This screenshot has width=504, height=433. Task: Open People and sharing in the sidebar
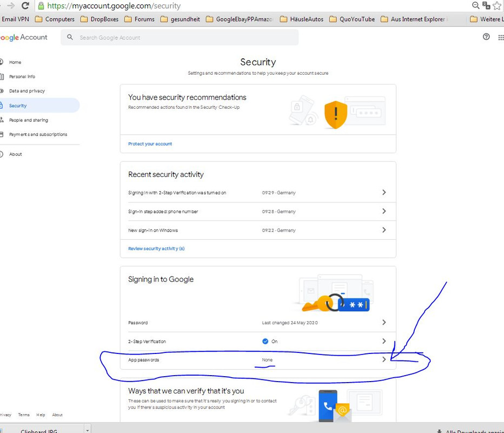coord(29,120)
